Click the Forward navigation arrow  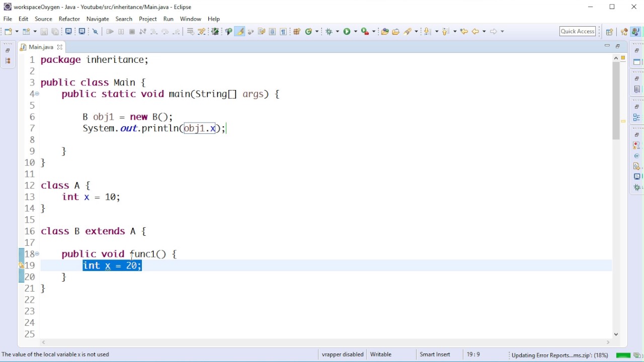[x=494, y=31]
